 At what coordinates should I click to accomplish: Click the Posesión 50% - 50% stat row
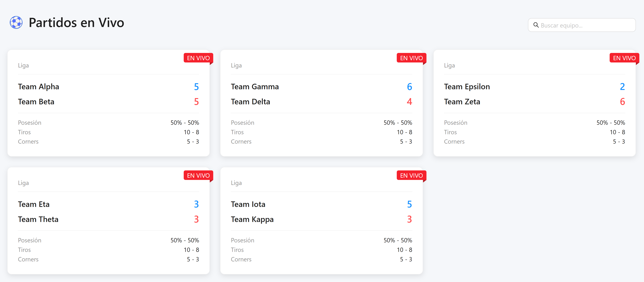(108, 122)
